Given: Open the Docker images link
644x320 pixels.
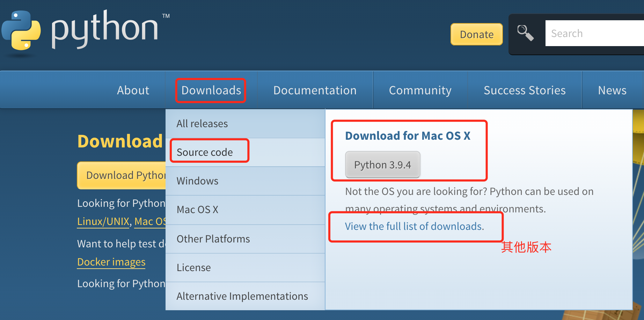Looking at the screenshot, I should click(x=111, y=262).
